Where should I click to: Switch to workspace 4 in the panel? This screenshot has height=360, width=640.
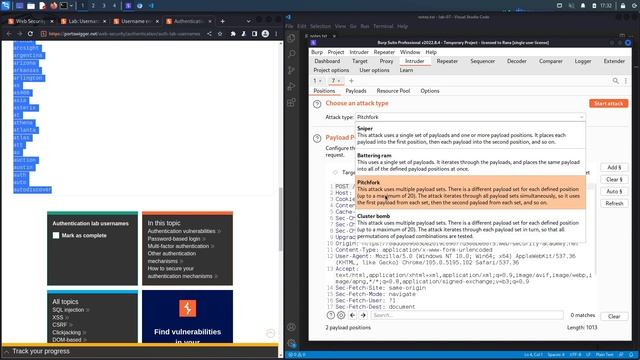point(114,6)
